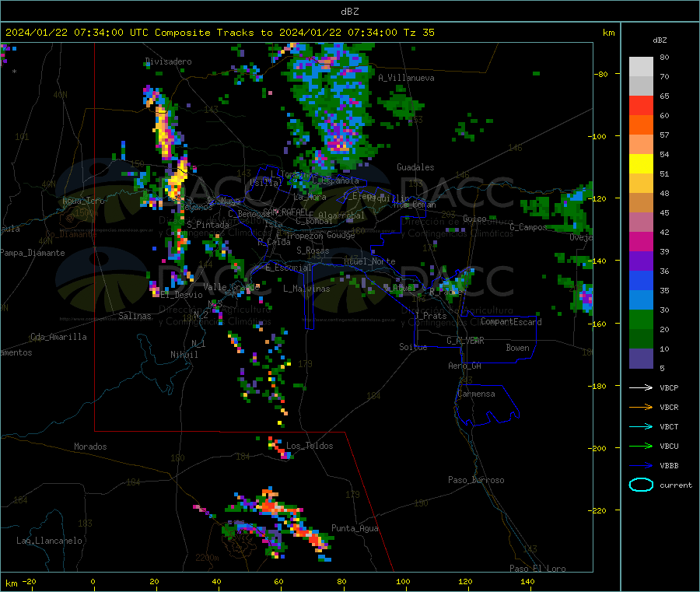Click the 'Paso_Barroso' map label
Viewport: 700px width, 592px height.
pyautogui.click(x=476, y=480)
